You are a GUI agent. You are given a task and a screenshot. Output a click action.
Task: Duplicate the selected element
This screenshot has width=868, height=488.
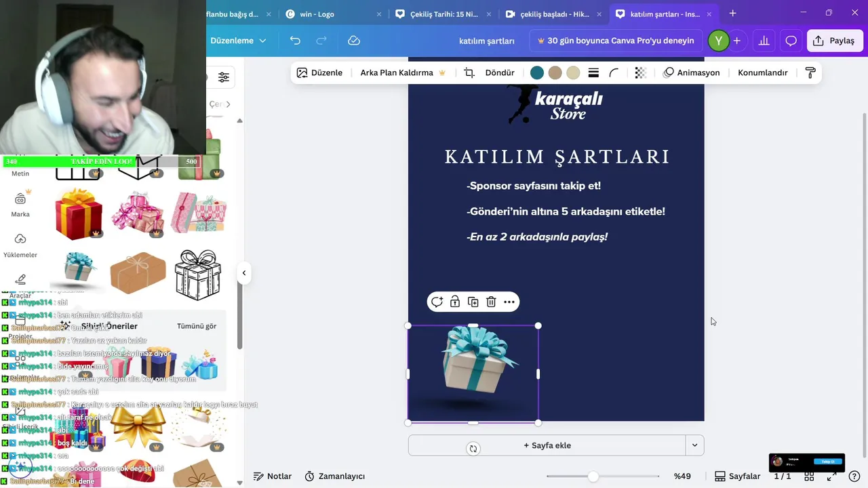[x=473, y=302]
